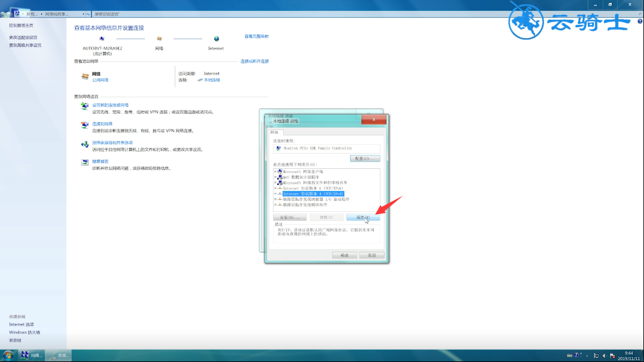644x362 pixels.
Task: Toggle the 链路层拓扑发现响应程序 checkbox
Action: click(275, 205)
